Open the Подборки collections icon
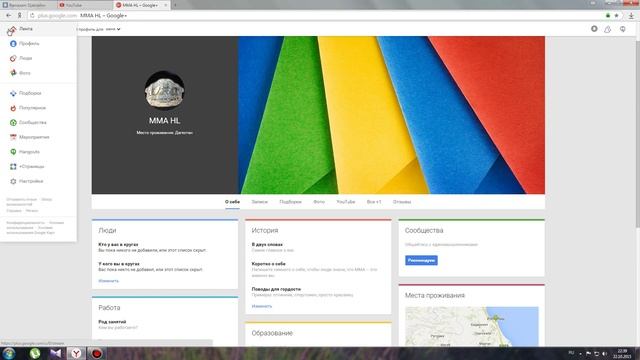The width and height of the screenshot is (640, 360). 13,93
